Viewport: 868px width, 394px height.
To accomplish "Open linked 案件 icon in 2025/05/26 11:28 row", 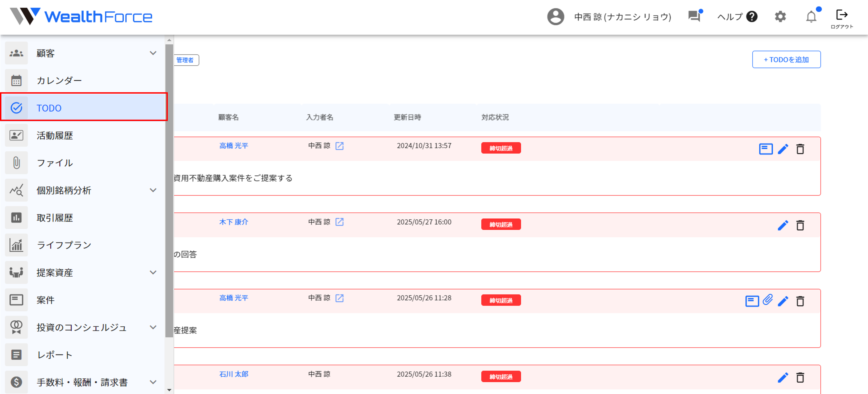I will [x=752, y=301].
